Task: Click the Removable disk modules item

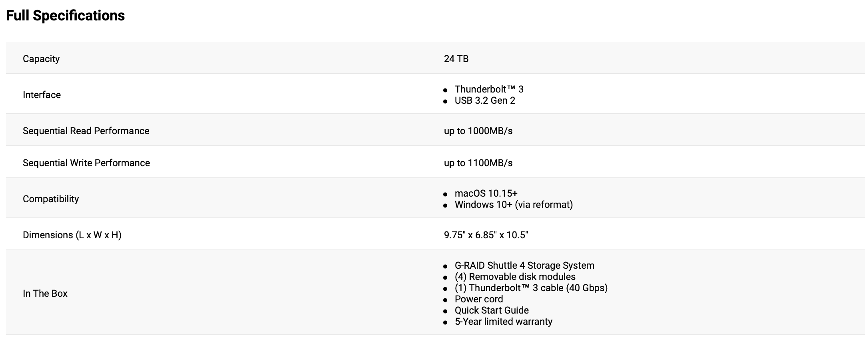Action: point(515,277)
